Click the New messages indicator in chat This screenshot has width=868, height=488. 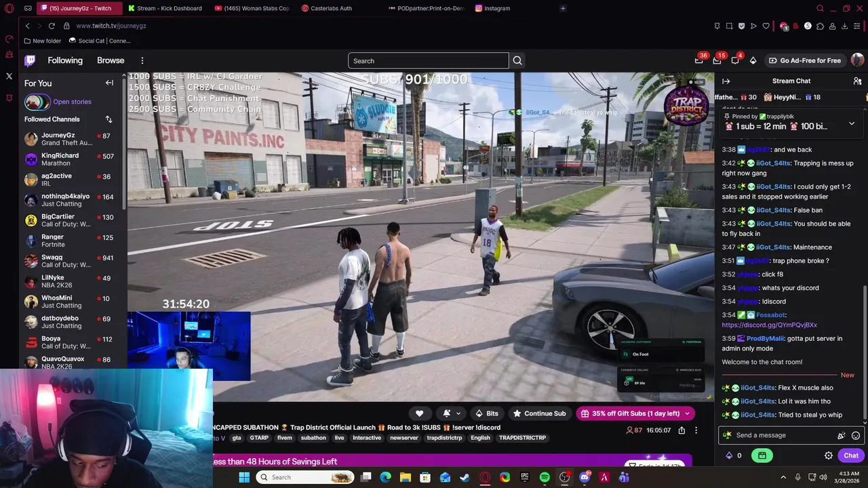(x=847, y=375)
